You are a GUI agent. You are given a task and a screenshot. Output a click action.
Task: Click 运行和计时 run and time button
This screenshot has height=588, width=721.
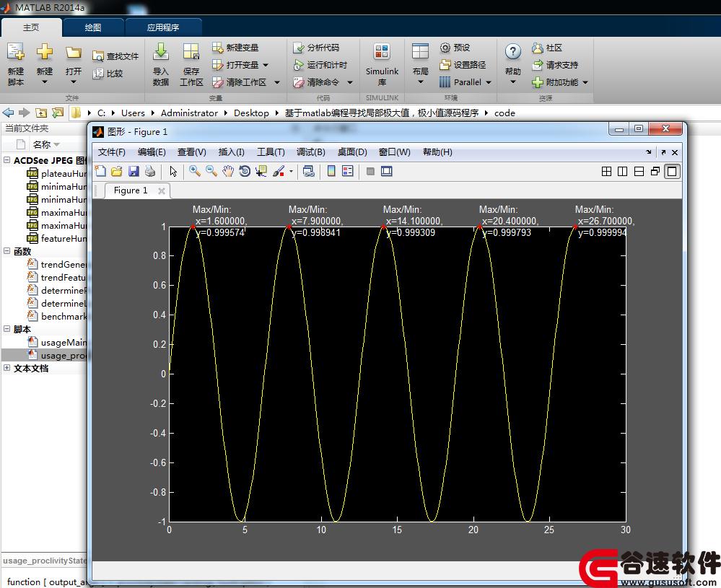(x=320, y=65)
